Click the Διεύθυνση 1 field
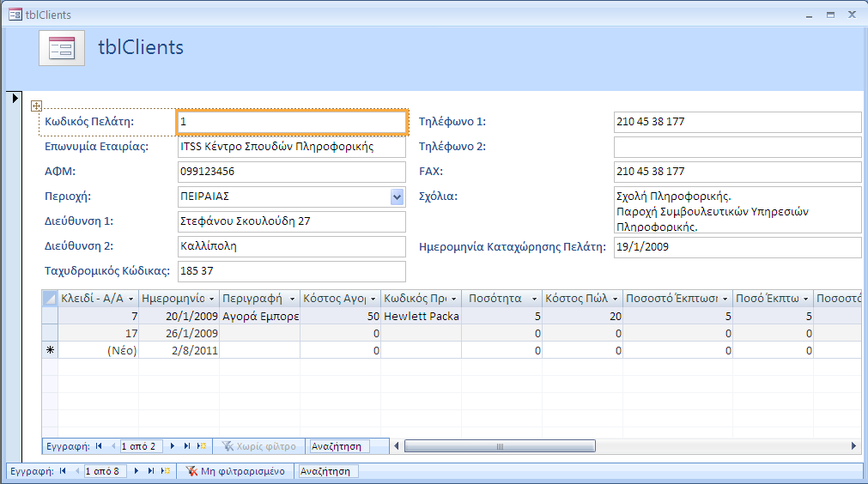The height and width of the screenshot is (484, 868). click(292, 221)
